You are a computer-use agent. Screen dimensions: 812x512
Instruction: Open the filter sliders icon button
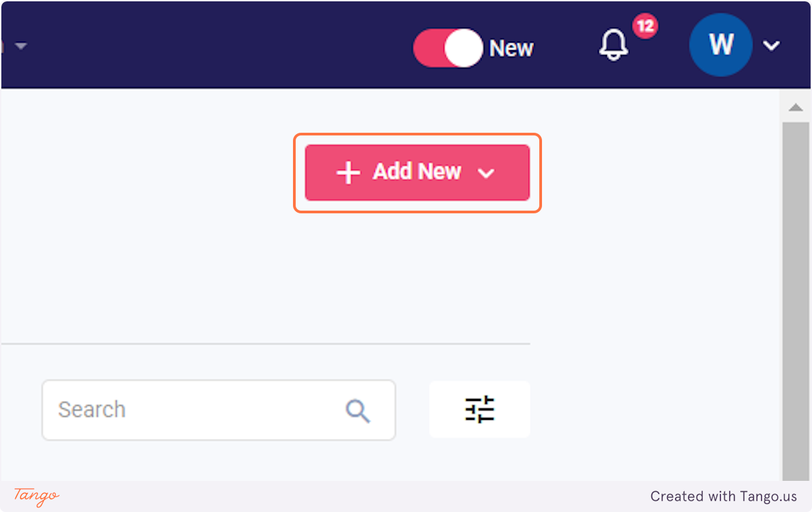pyautogui.click(x=480, y=410)
